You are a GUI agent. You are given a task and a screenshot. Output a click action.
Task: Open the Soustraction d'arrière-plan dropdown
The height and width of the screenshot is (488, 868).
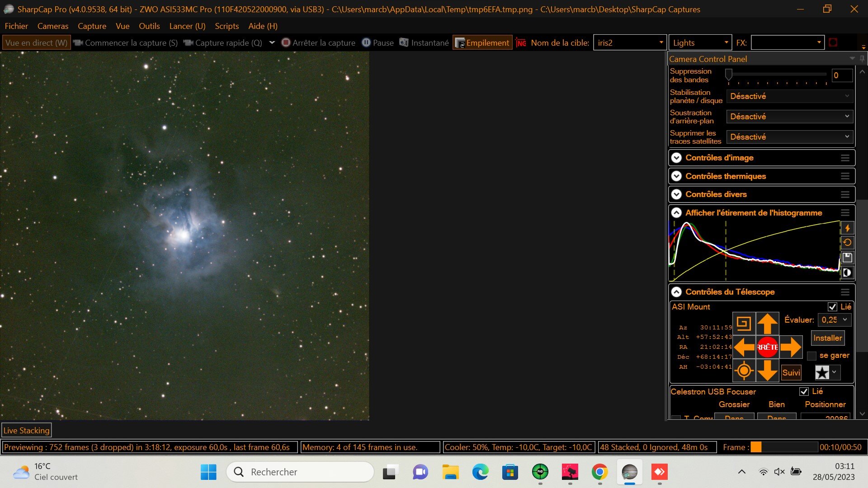point(789,117)
